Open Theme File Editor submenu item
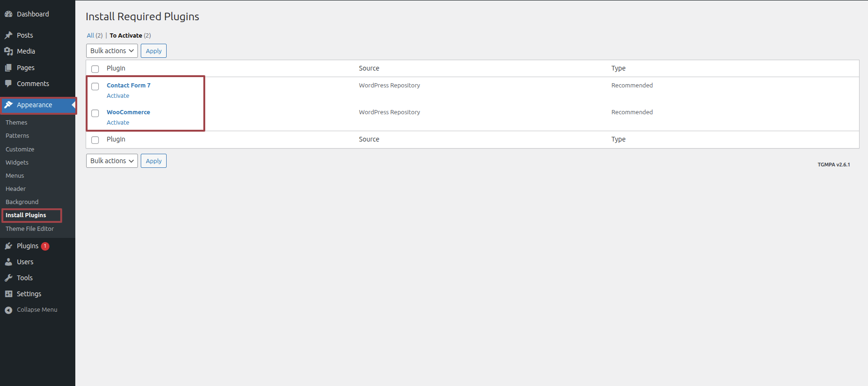 pyautogui.click(x=30, y=228)
